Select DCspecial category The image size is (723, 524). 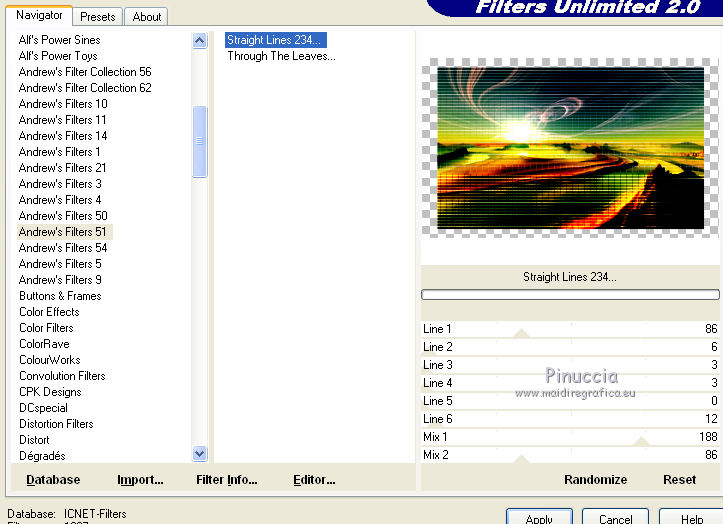click(43, 408)
